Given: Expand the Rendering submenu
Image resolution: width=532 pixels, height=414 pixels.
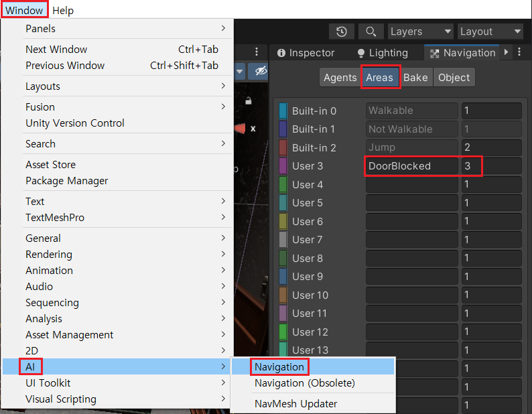Looking at the screenshot, I should 117,254.
